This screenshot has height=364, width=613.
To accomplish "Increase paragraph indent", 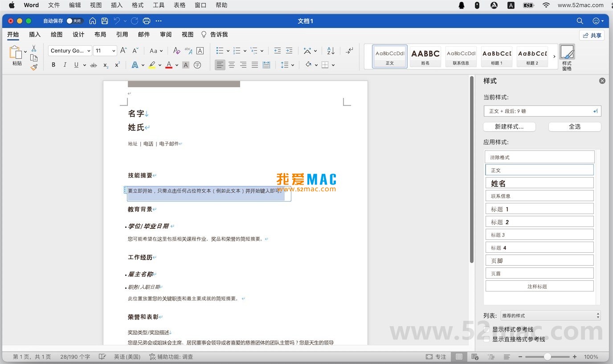I will point(289,51).
